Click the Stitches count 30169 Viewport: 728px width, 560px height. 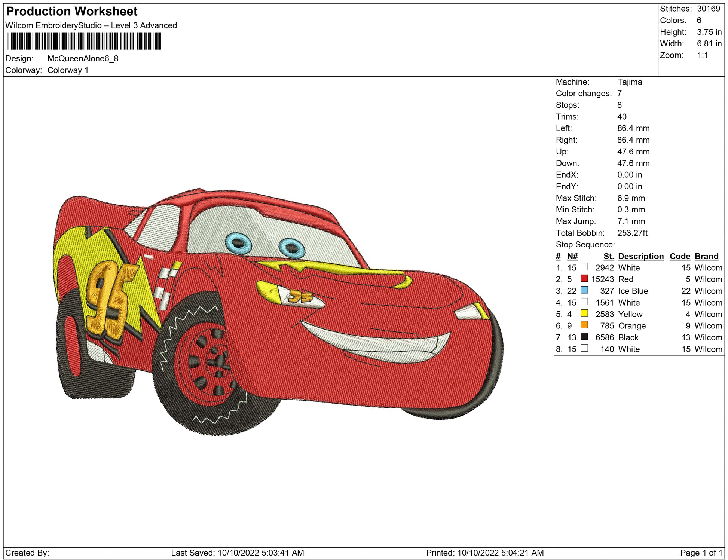coord(708,9)
